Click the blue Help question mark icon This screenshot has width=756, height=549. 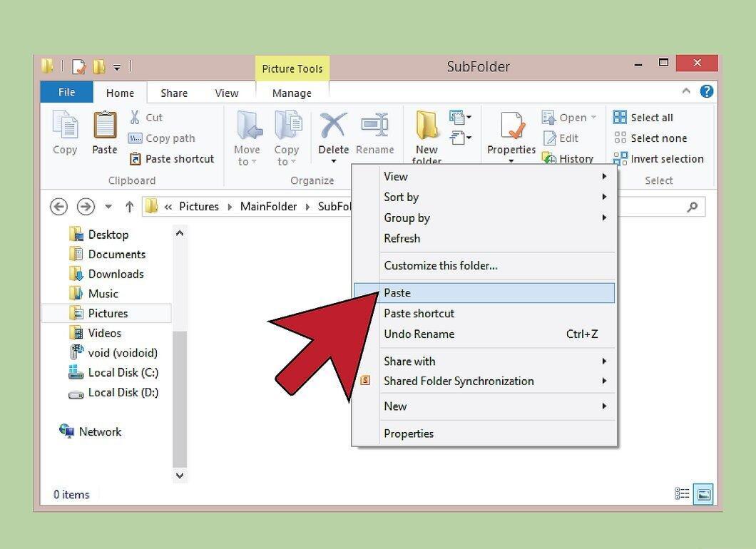706,91
